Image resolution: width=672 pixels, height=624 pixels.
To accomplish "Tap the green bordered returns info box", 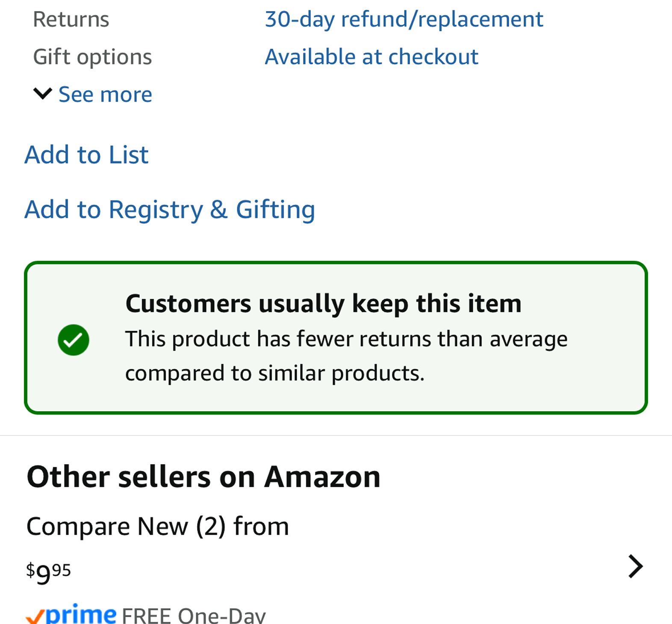I will [336, 338].
